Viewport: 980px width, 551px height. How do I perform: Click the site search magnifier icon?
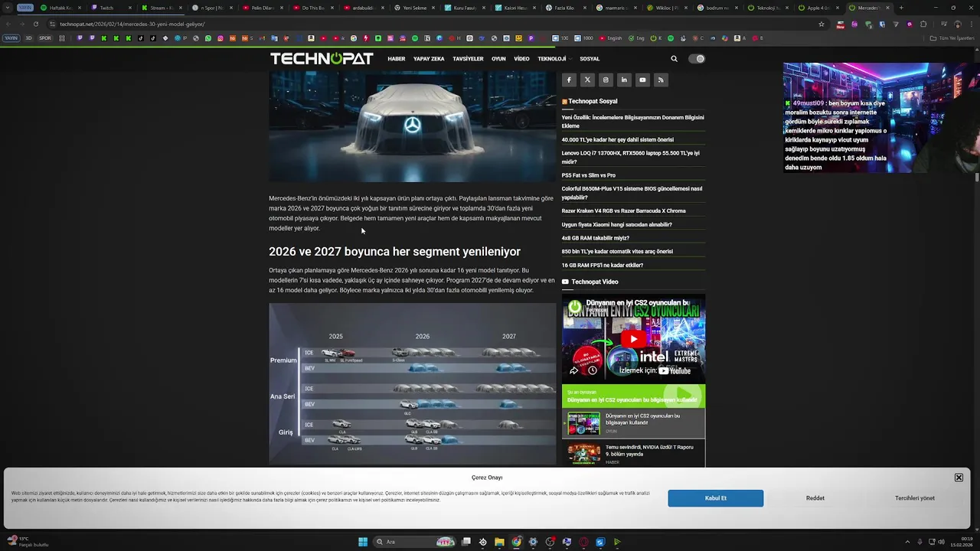tap(675, 59)
